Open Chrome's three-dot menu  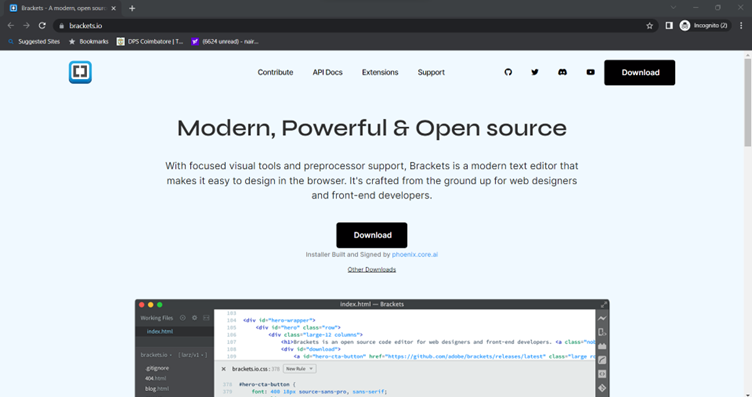pyautogui.click(x=741, y=26)
